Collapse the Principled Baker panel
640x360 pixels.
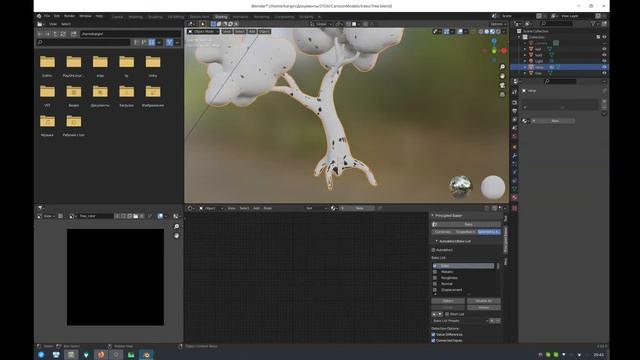(433, 216)
